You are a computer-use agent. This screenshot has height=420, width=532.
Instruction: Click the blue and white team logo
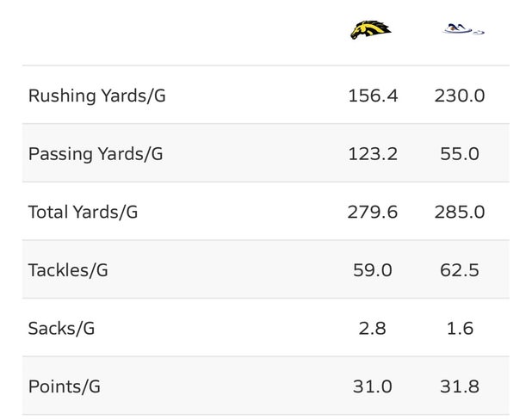point(463,31)
